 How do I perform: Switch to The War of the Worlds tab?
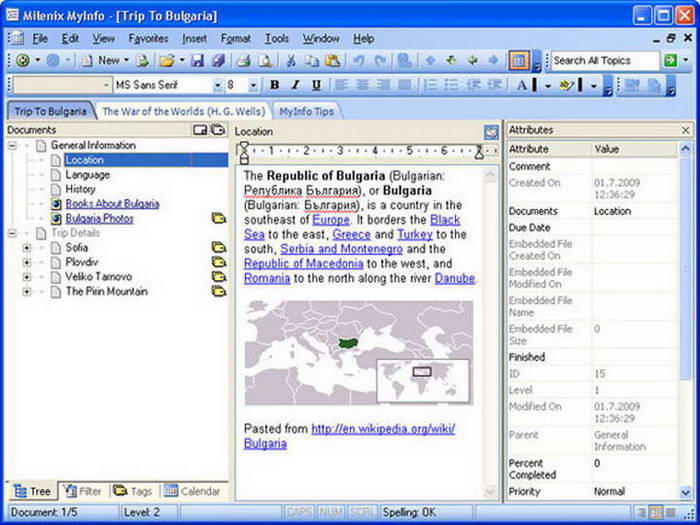(183, 111)
